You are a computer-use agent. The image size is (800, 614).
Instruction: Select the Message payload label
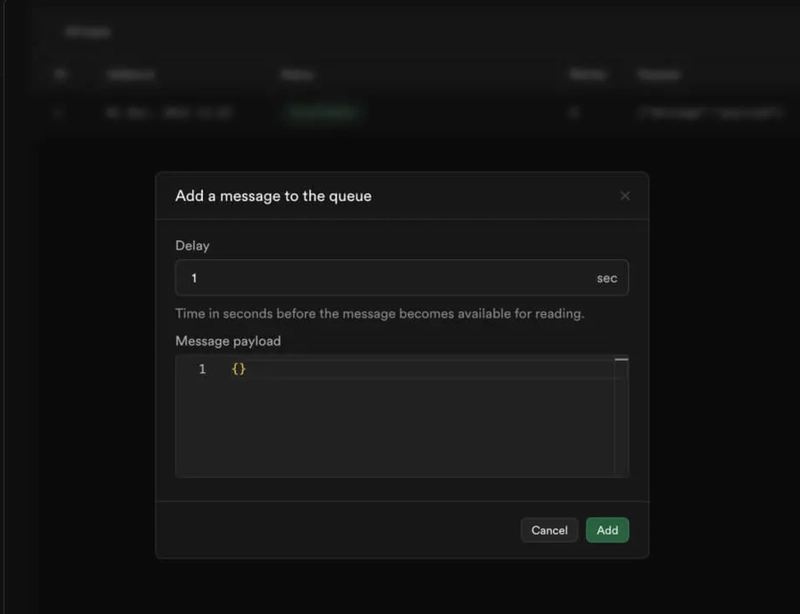click(x=228, y=341)
